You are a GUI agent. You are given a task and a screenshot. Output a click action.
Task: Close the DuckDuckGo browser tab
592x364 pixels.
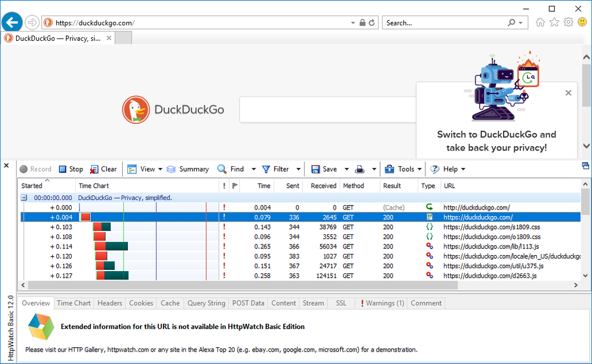(108, 38)
